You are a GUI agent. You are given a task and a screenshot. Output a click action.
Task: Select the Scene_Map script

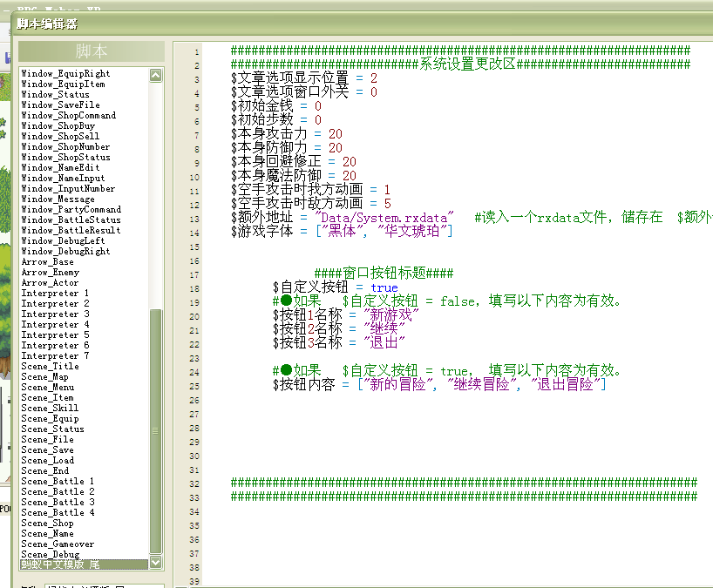point(44,376)
